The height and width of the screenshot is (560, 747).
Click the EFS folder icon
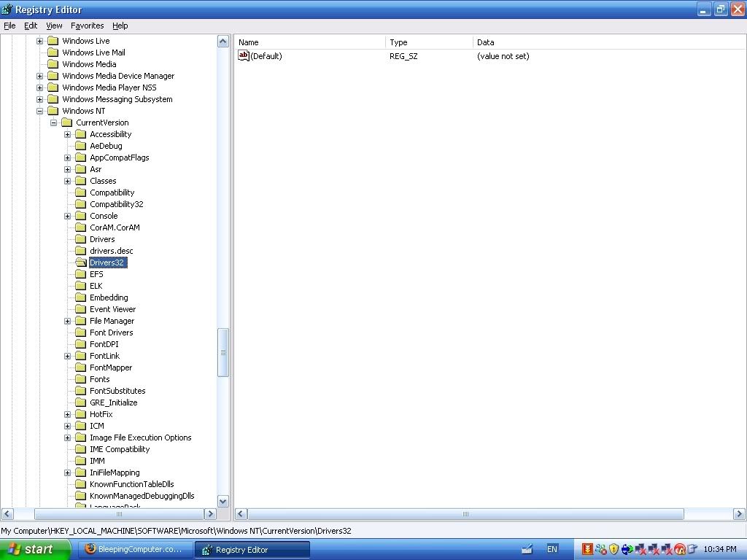[x=81, y=274]
